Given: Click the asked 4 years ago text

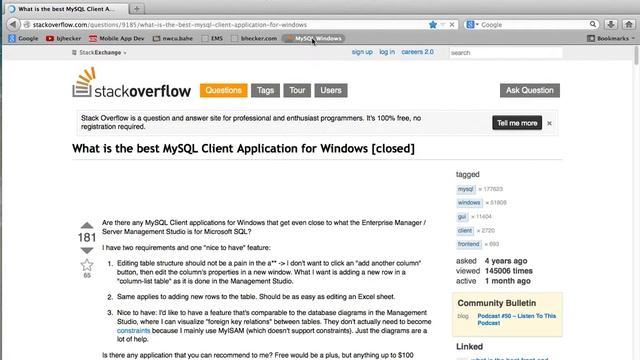Looking at the screenshot, I should coord(492,261).
